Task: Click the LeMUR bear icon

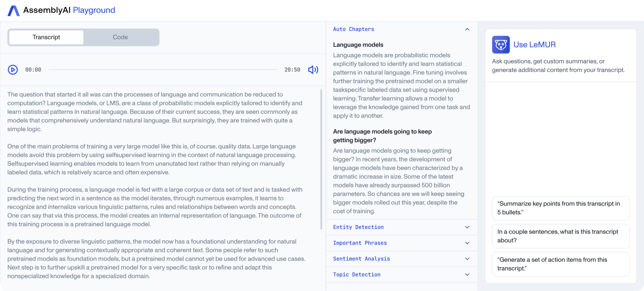Action: point(501,44)
